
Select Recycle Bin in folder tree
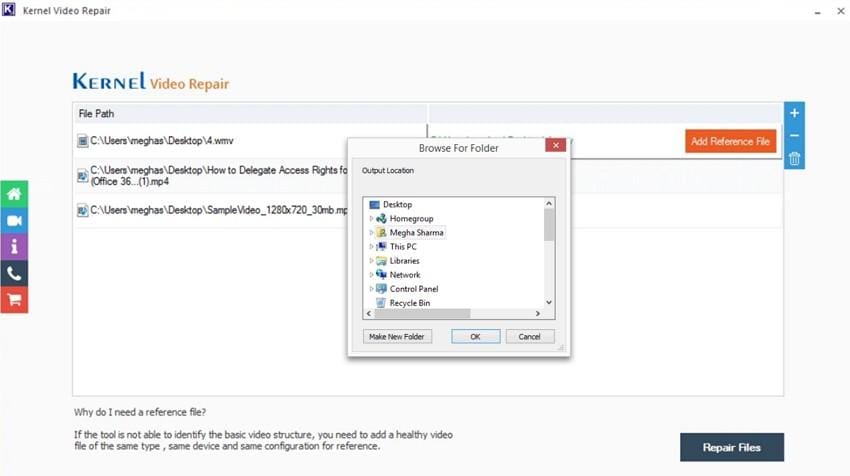click(409, 303)
